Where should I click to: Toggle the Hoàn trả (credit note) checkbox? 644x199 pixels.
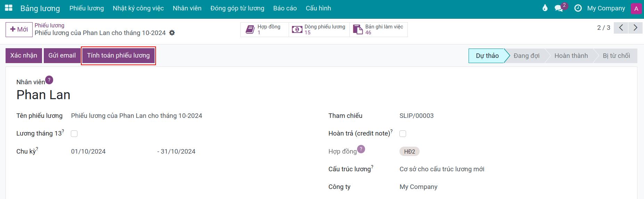coord(403,133)
